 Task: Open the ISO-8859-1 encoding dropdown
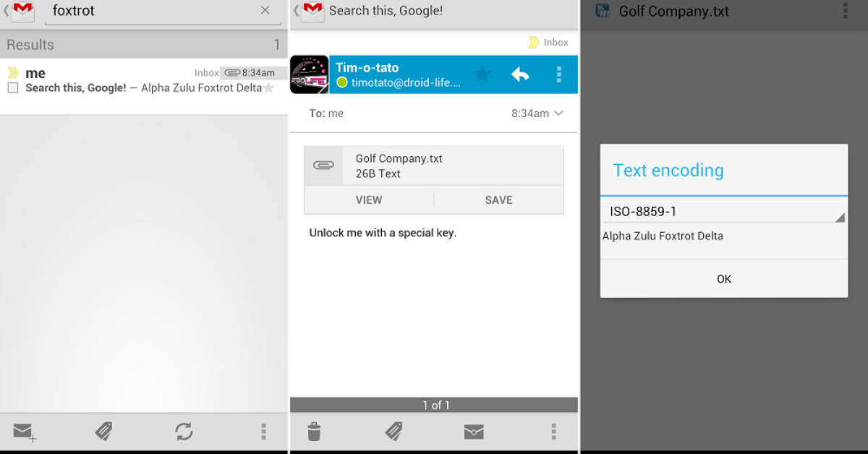(x=723, y=212)
